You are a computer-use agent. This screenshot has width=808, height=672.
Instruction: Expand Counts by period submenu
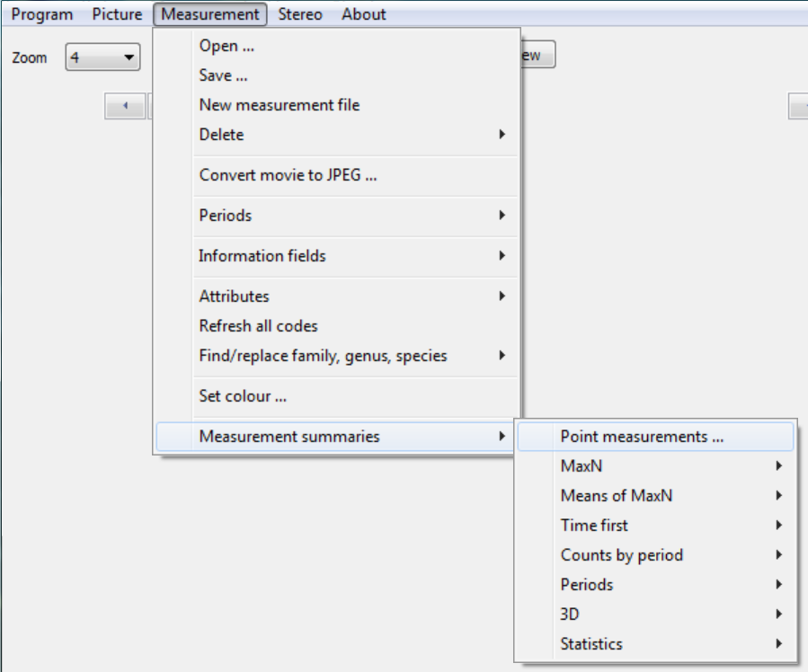(x=622, y=555)
